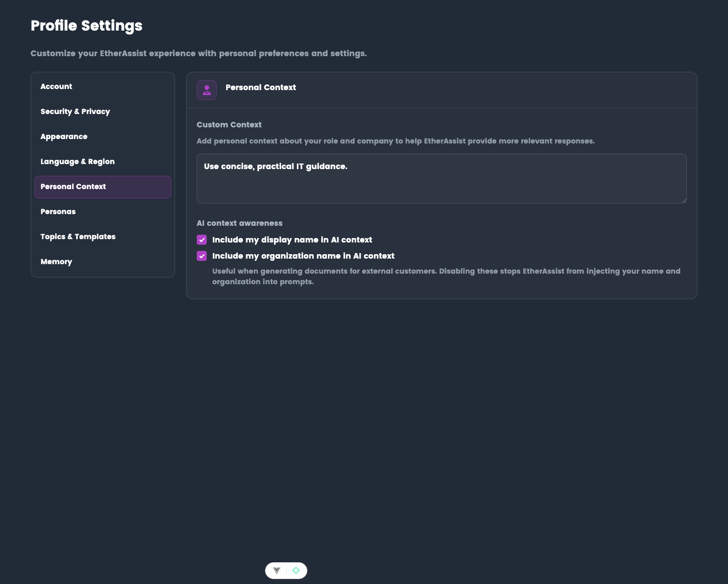Open the Account settings section

click(x=103, y=87)
